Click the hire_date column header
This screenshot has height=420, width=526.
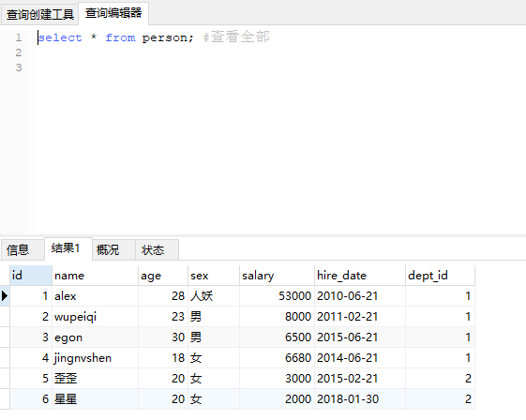pos(360,276)
